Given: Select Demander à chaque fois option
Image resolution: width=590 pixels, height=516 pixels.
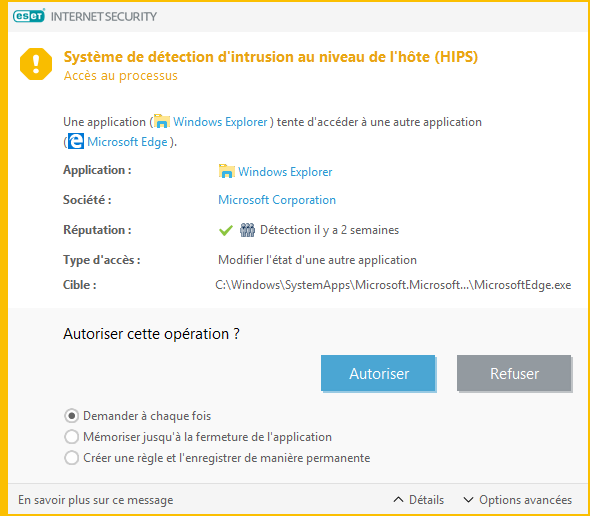Looking at the screenshot, I should (71, 416).
